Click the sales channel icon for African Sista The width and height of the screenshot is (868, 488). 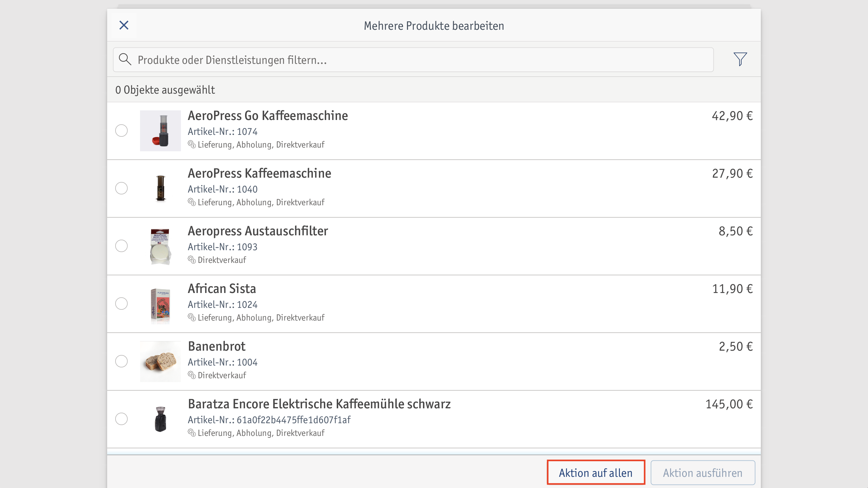click(x=192, y=317)
